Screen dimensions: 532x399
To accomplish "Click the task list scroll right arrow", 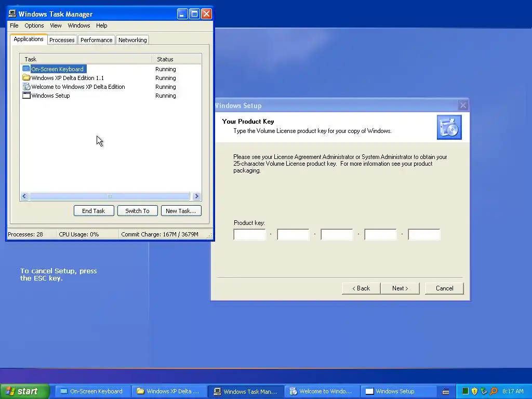I will click(x=196, y=196).
